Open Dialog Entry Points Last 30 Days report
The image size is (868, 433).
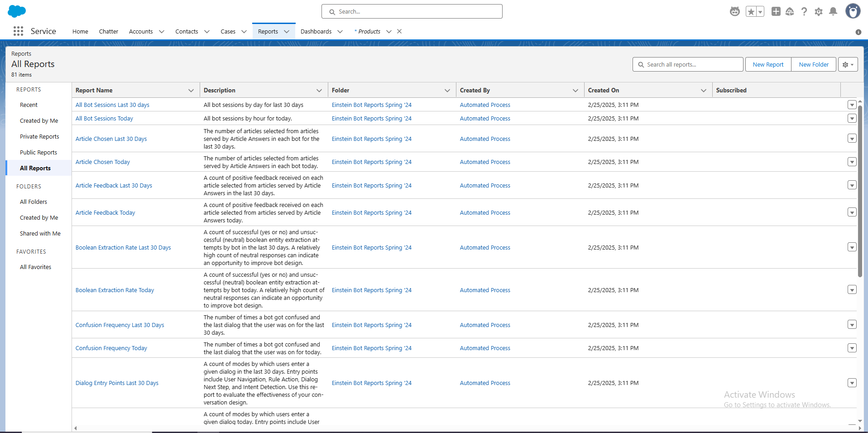(x=117, y=383)
